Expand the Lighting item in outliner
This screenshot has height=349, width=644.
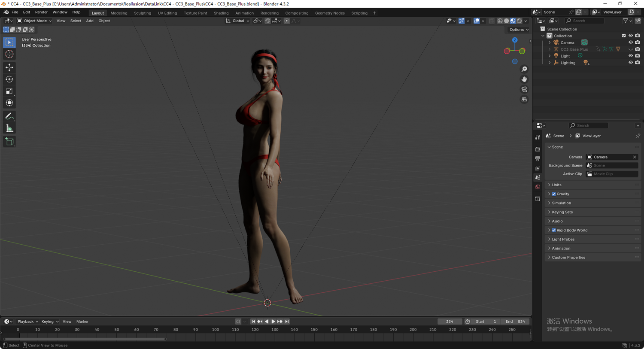tap(550, 63)
